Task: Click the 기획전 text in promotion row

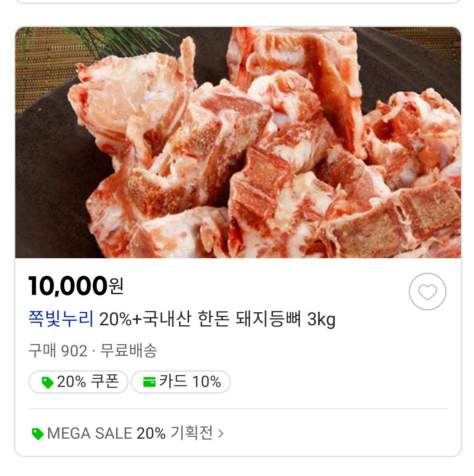Action: point(191,434)
